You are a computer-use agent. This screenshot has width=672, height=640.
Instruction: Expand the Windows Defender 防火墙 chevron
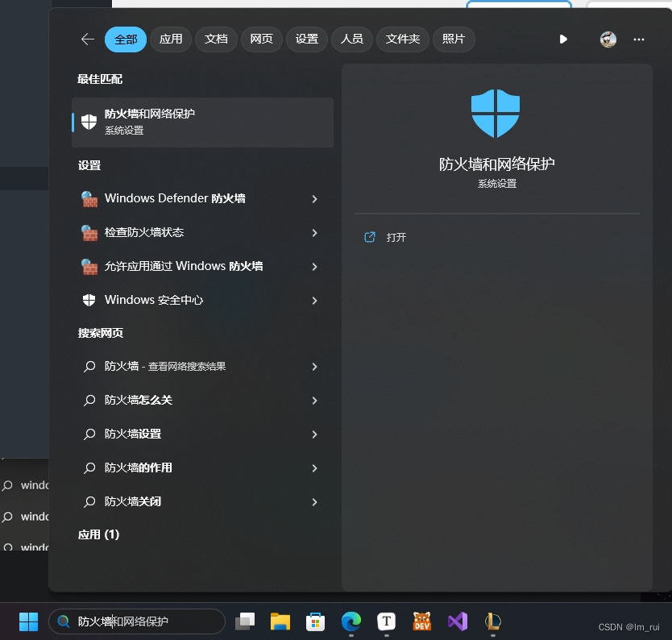[314, 199]
